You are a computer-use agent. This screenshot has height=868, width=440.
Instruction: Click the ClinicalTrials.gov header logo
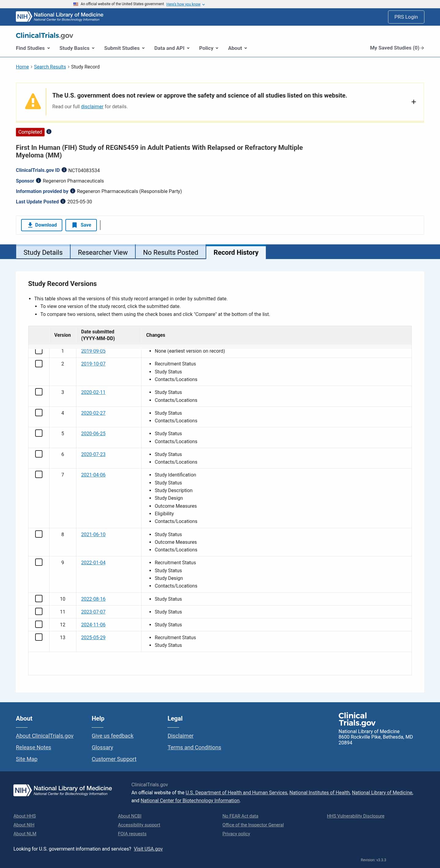tap(44, 35)
